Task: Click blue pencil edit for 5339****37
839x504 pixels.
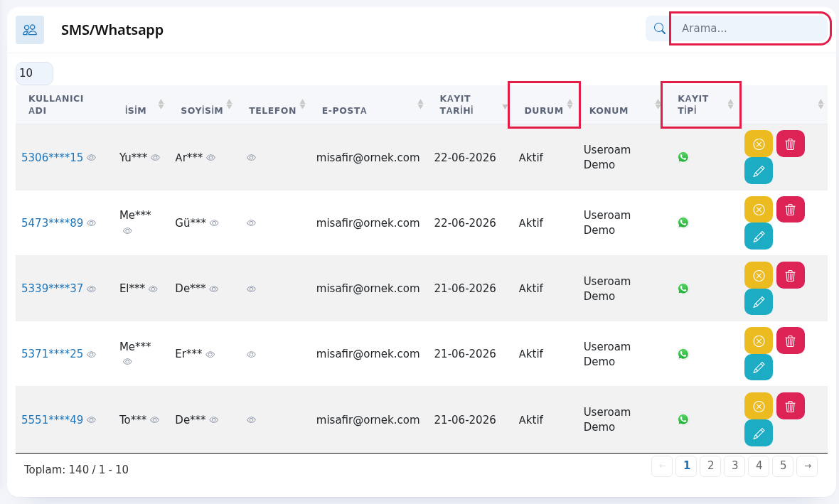Action: point(759,301)
